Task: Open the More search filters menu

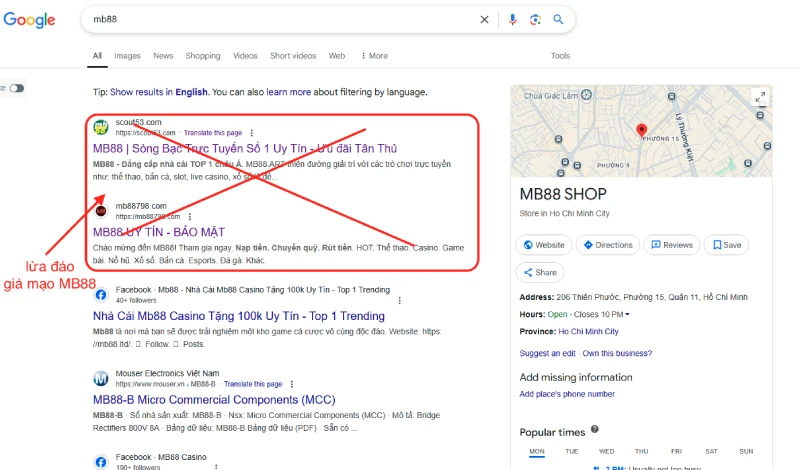Action: [x=374, y=56]
